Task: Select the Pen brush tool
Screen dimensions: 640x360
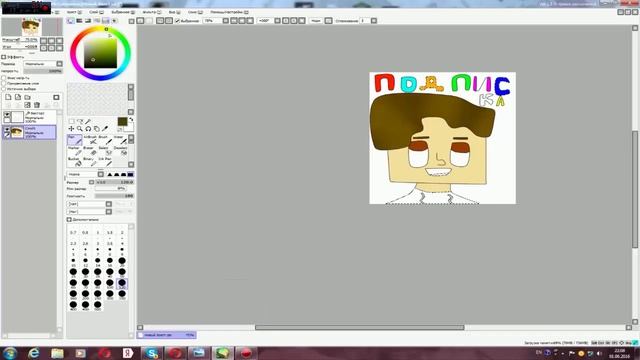Action: 75,140
